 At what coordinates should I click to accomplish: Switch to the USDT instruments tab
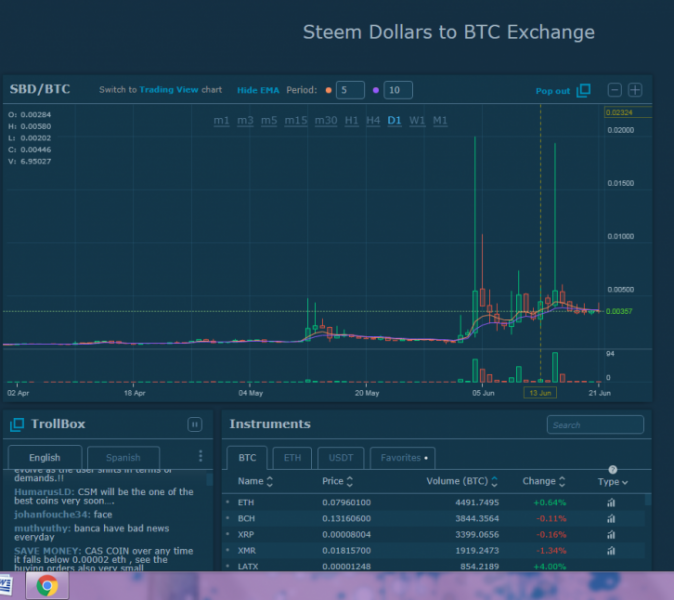click(x=340, y=458)
